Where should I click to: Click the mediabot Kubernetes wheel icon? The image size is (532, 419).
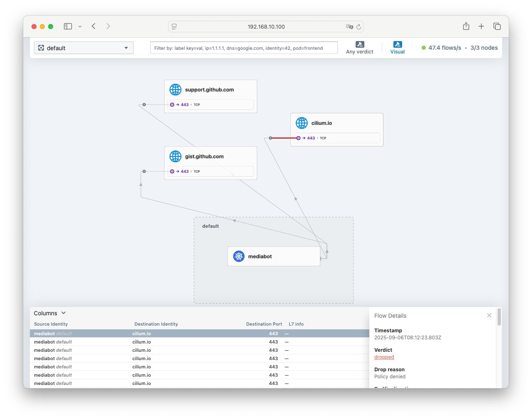coord(239,256)
